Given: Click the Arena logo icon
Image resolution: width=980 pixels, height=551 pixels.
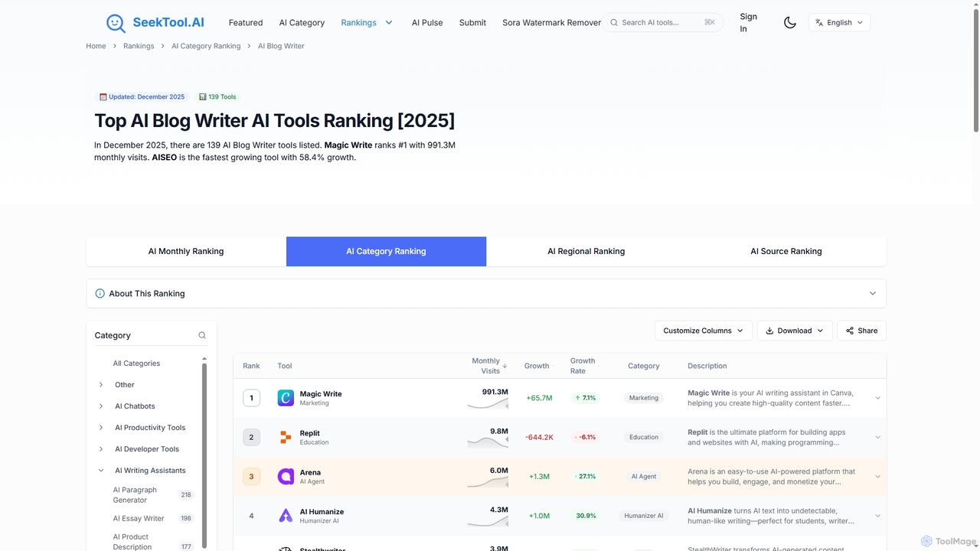Looking at the screenshot, I should [286, 476].
